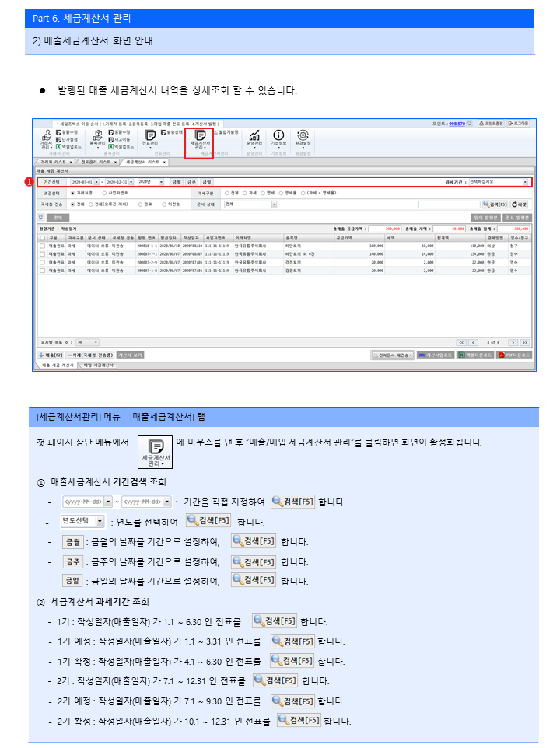
Task: Tick the select-all checkbox in table header
Action: point(43,238)
